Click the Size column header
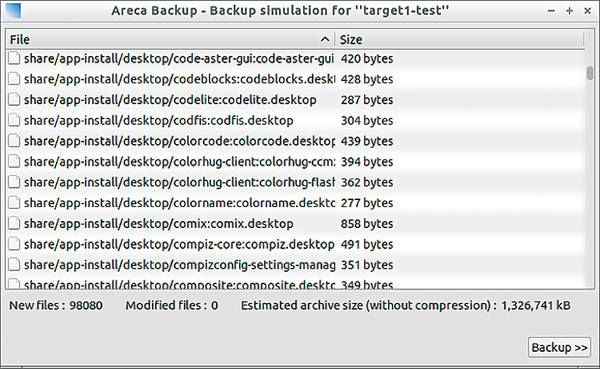Viewport: 600px width, 369px height. pyautogui.click(x=460, y=39)
